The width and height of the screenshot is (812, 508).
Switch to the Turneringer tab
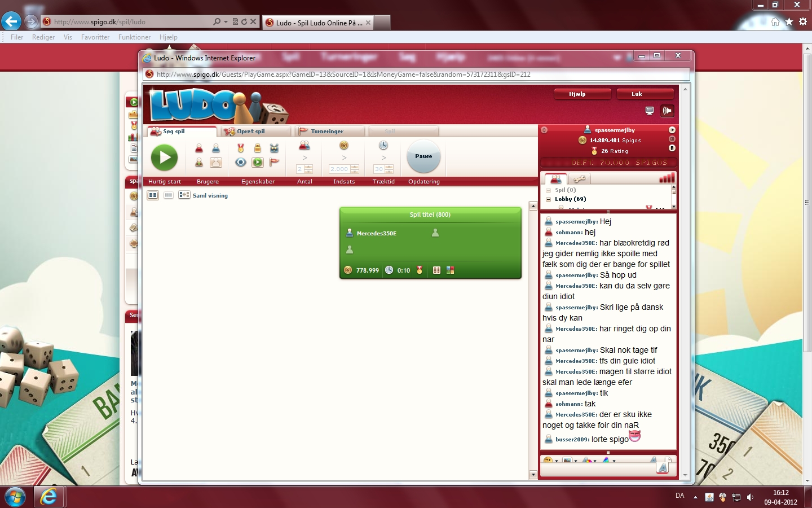[x=326, y=132]
